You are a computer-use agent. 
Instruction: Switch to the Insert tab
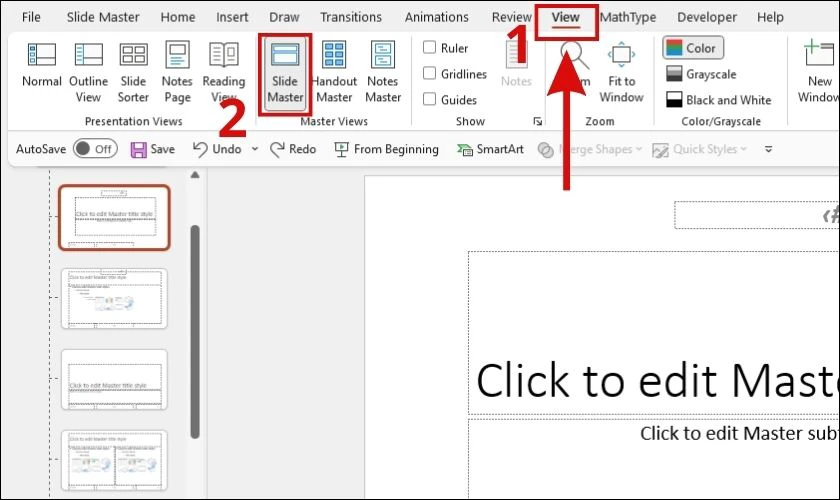232,17
